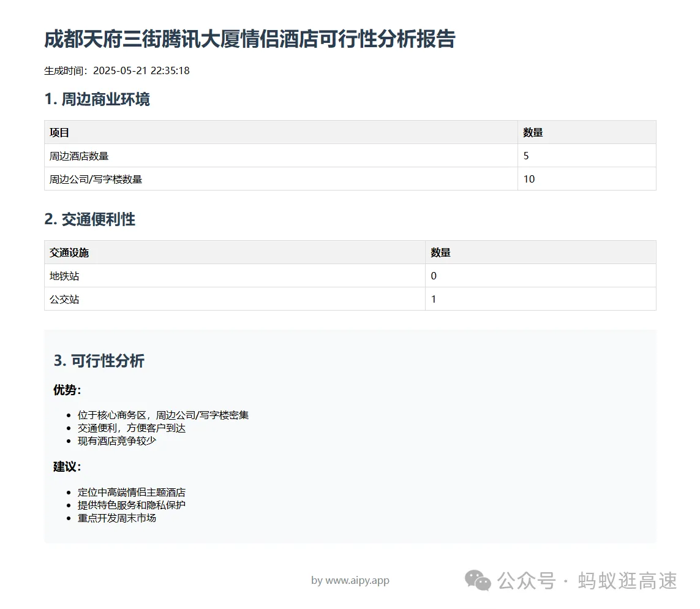Image resolution: width=700 pixels, height=609 pixels.
Task: Click the value 5 for hotels
Action: coord(526,156)
